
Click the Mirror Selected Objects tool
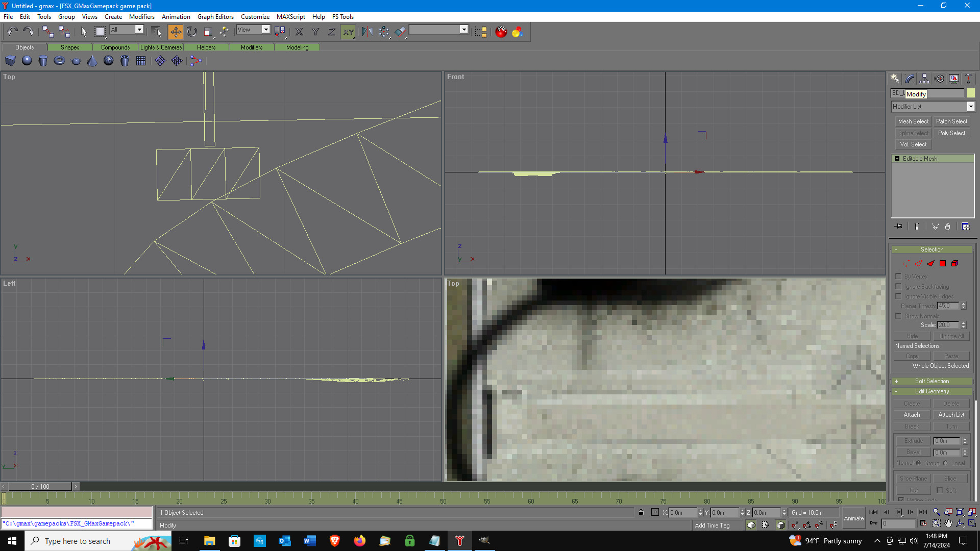coord(367,32)
